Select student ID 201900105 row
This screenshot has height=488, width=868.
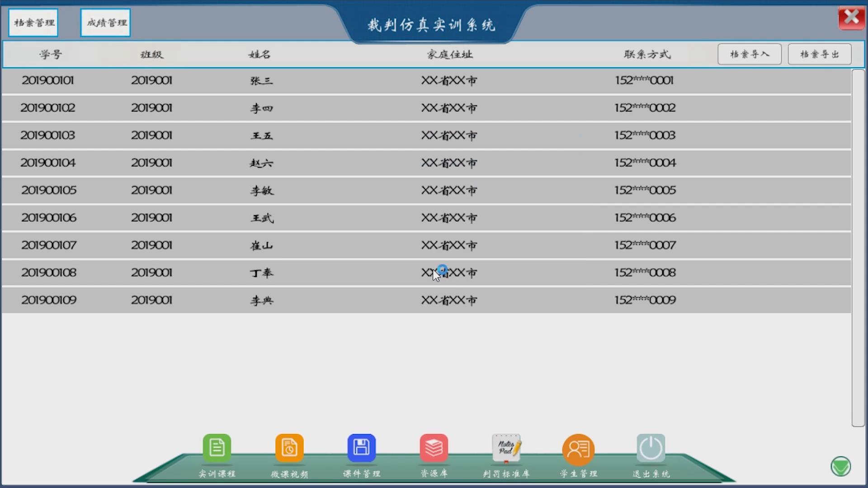(x=49, y=190)
